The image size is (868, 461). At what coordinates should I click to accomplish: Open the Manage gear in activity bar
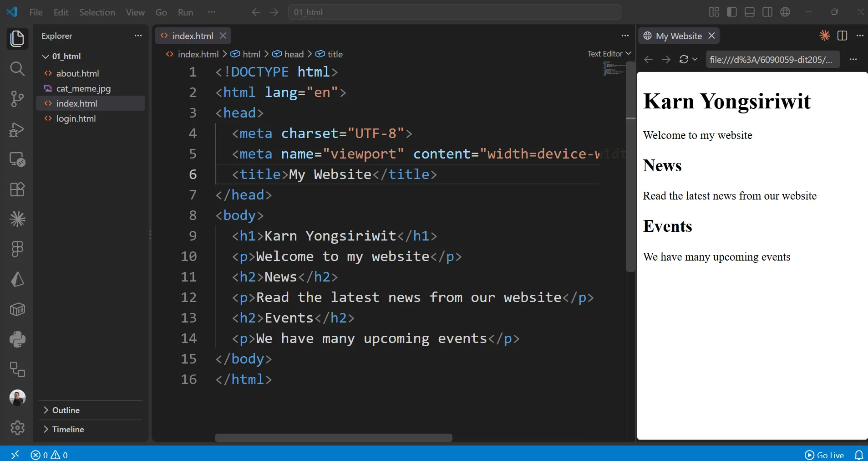17,428
